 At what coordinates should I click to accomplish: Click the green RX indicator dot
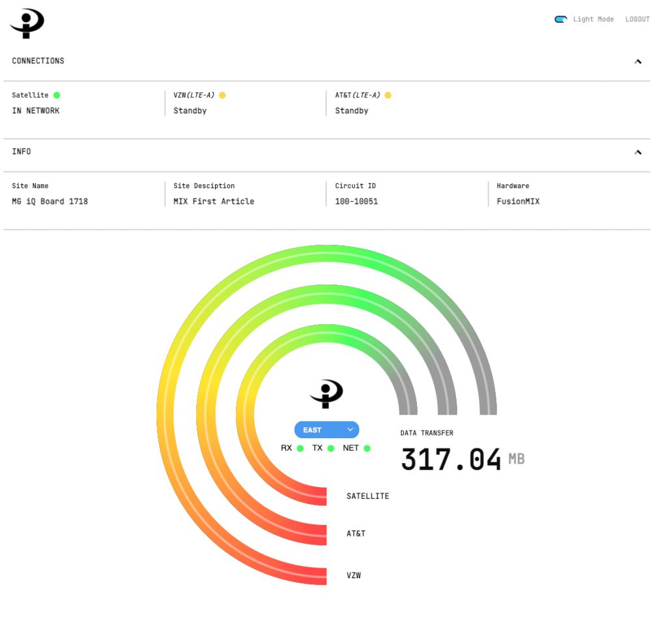click(300, 449)
